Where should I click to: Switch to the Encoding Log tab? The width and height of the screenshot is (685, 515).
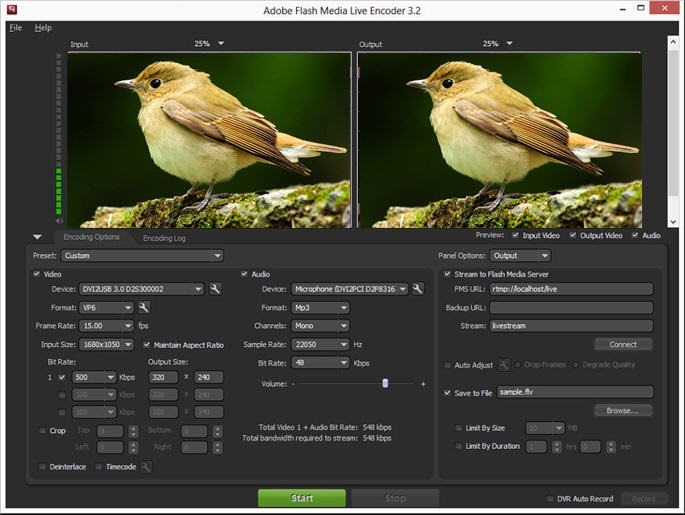(x=163, y=238)
